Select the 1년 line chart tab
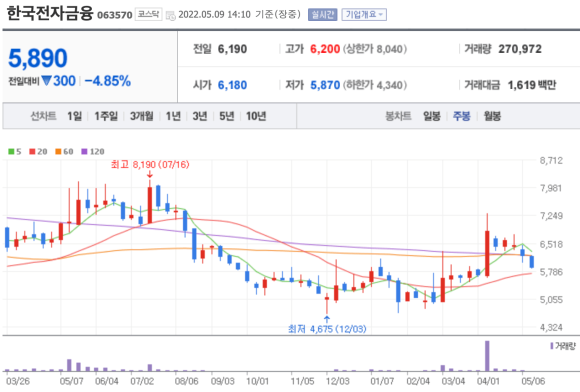 point(173,116)
